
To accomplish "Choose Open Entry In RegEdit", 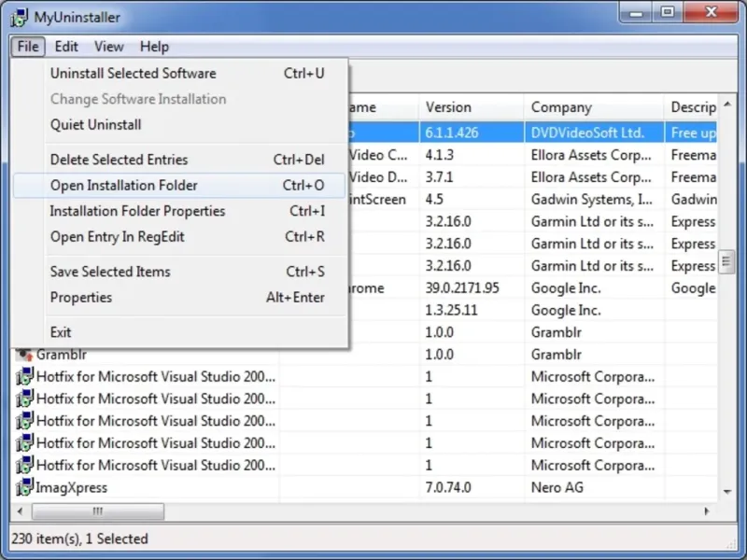I will pos(117,237).
